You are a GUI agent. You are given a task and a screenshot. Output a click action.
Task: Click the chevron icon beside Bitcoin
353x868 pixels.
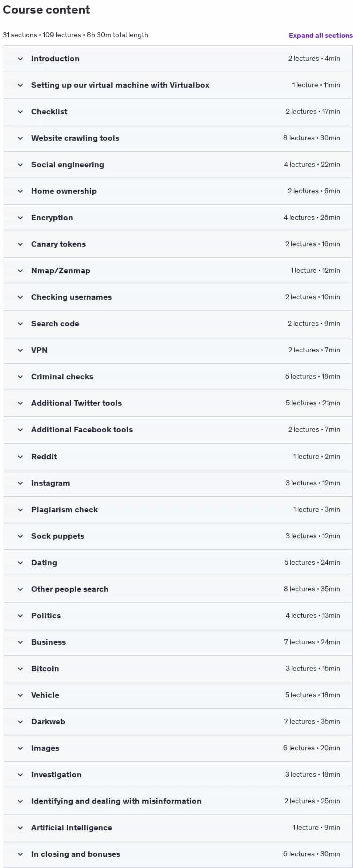pyautogui.click(x=20, y=669)
